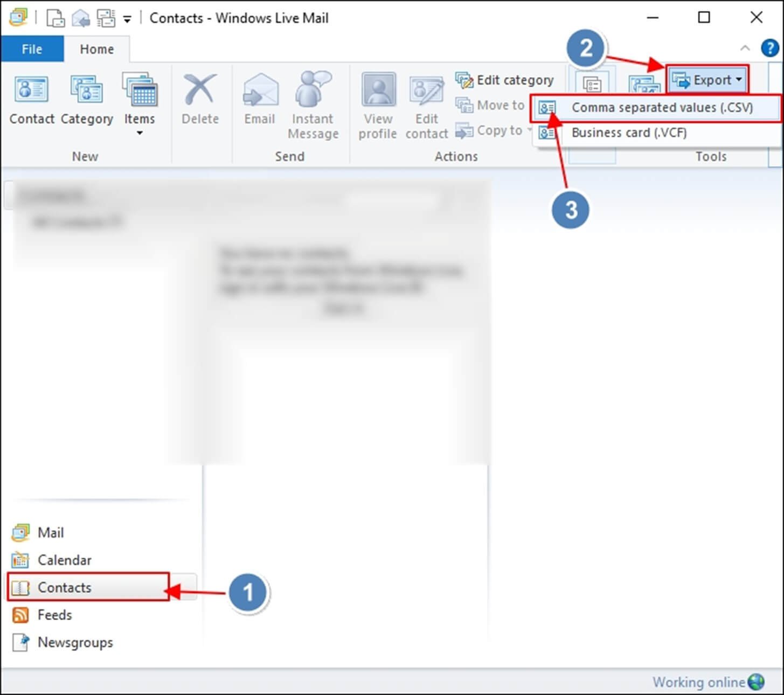Open the Quick Access Toolbar customize arrow
This screenshot has width=784, height=695.
pyautogui.click(x=127, y=18)
